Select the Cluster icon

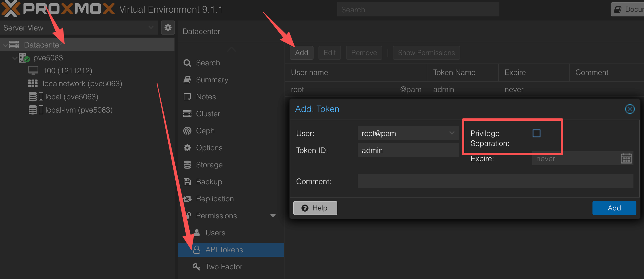tap(187, 114)
